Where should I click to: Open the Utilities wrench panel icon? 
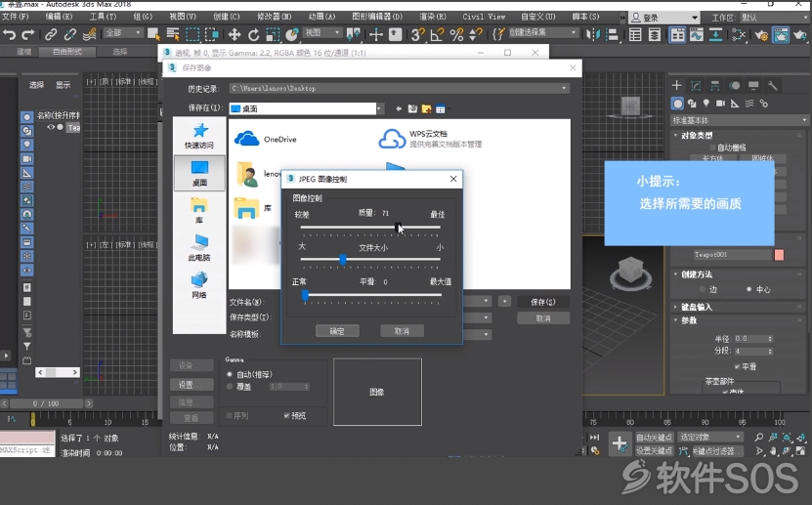coord(772,85)
